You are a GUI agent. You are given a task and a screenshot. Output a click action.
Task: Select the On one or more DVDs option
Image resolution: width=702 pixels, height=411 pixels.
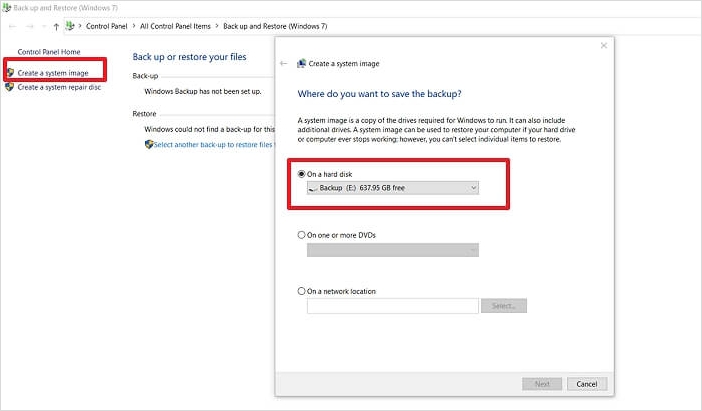coord(303,235)
